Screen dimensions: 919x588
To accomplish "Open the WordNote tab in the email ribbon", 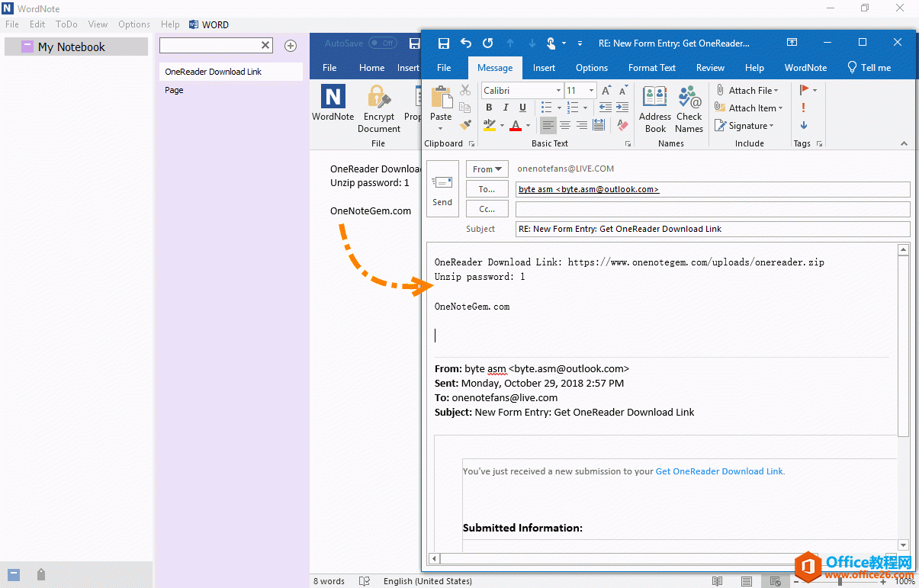I will [805, 67].
